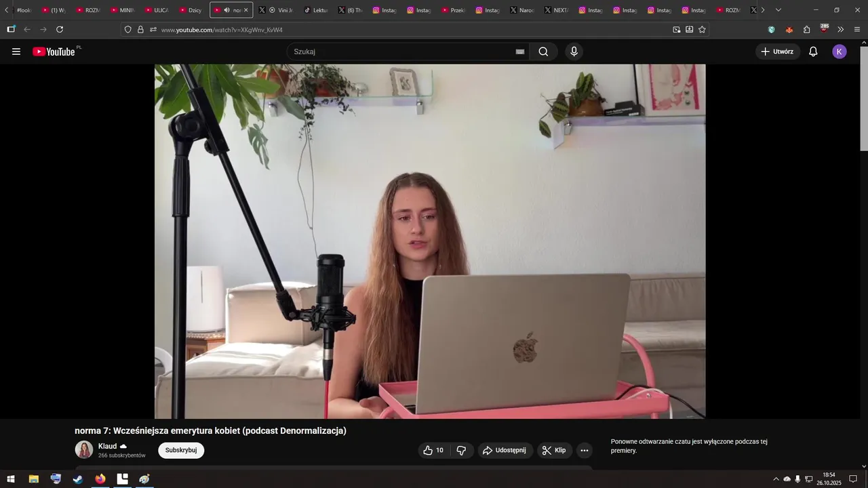This screenshot has height=488, width=868.
Task: Open the extensions puzzle piece menu
Action: pyautogui.click(x=806, y=30)
